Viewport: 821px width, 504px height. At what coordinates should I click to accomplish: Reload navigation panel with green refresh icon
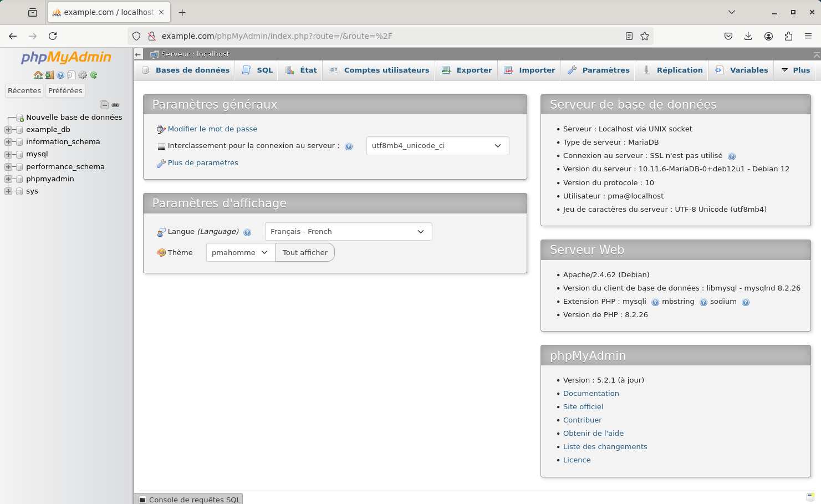point(94,75)
